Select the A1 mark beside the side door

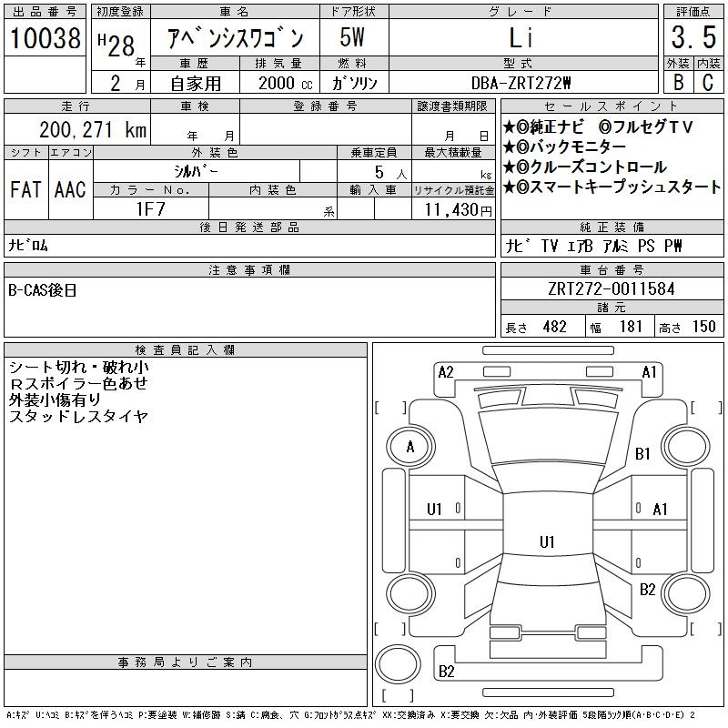tap(661, 509)
